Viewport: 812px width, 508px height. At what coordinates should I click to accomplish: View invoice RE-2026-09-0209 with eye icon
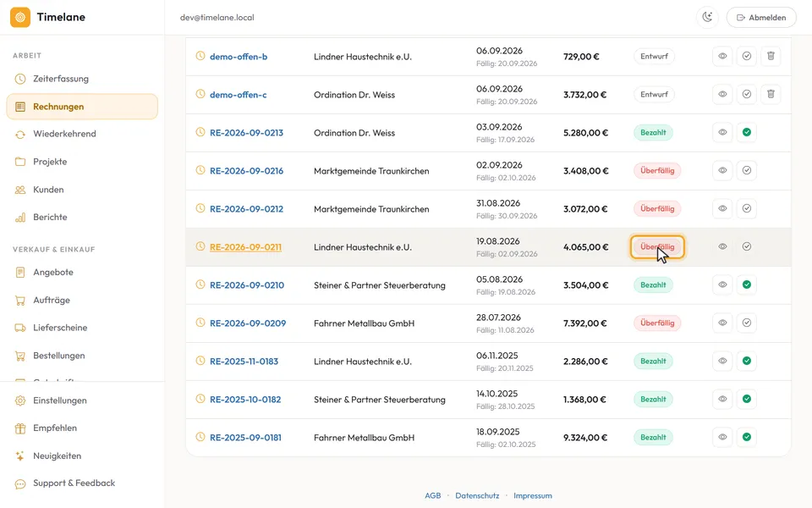(722, 323)
